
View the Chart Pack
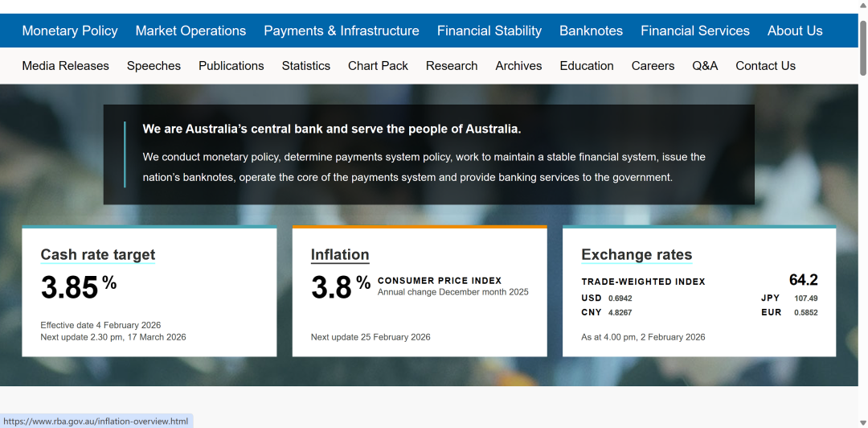tap(378, 66)
